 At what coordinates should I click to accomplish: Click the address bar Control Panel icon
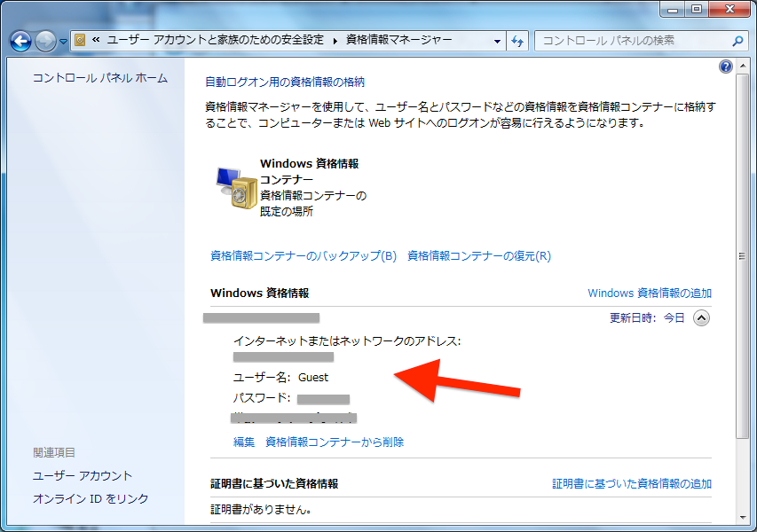point(80,40)
